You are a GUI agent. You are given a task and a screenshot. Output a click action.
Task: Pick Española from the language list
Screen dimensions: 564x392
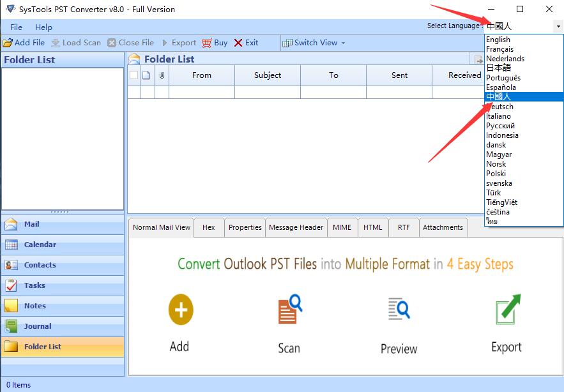524,87
